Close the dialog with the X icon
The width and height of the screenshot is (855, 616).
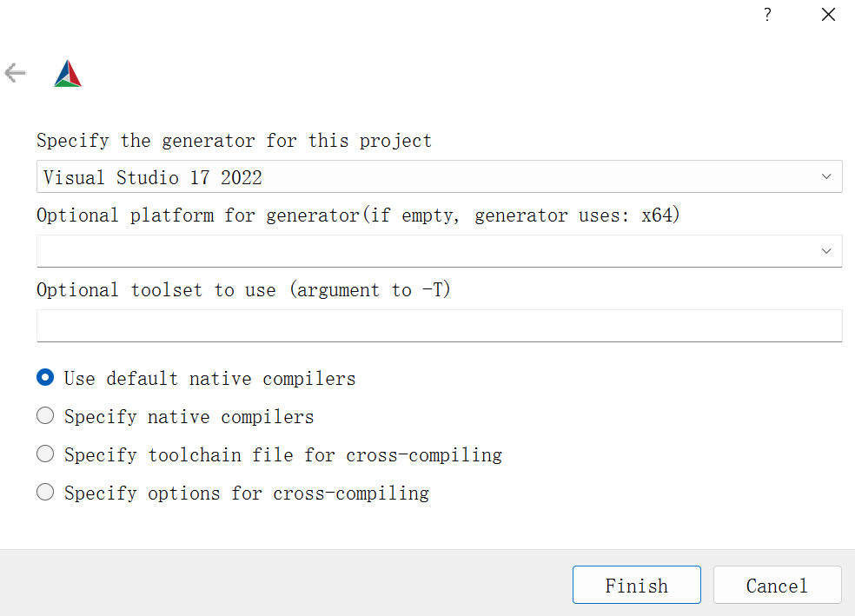(828, 15)
